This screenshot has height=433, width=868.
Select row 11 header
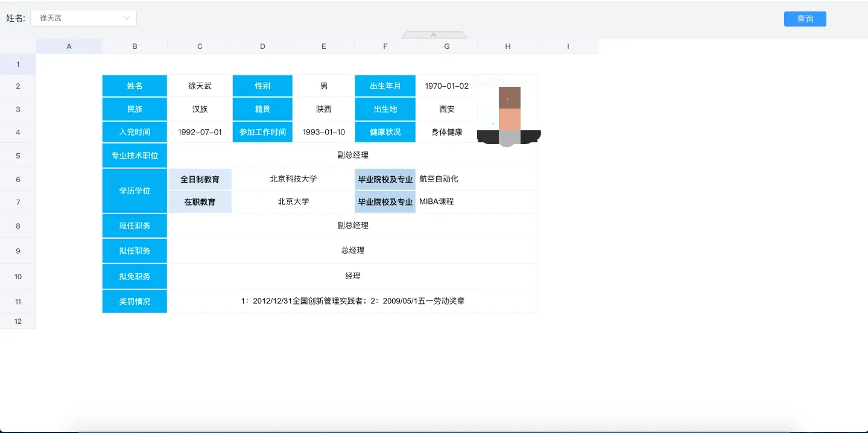(18, 302)
